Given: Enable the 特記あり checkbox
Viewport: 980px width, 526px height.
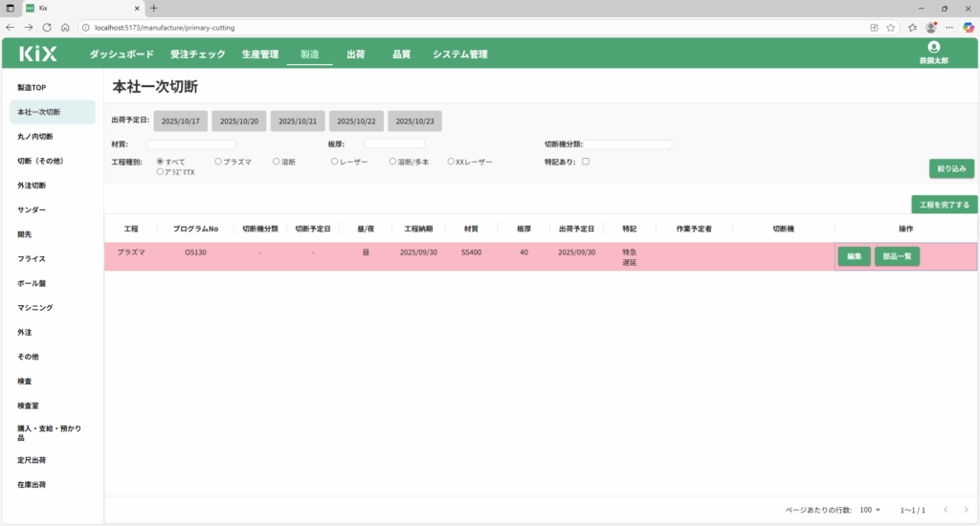Looking at the screenshot, I should 586,162.
